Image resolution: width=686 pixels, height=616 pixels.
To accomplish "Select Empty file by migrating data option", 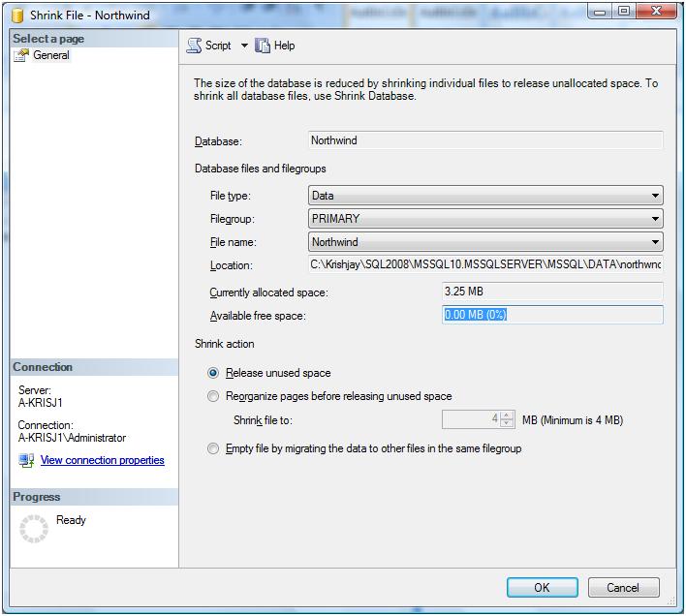I will (213, 448).
